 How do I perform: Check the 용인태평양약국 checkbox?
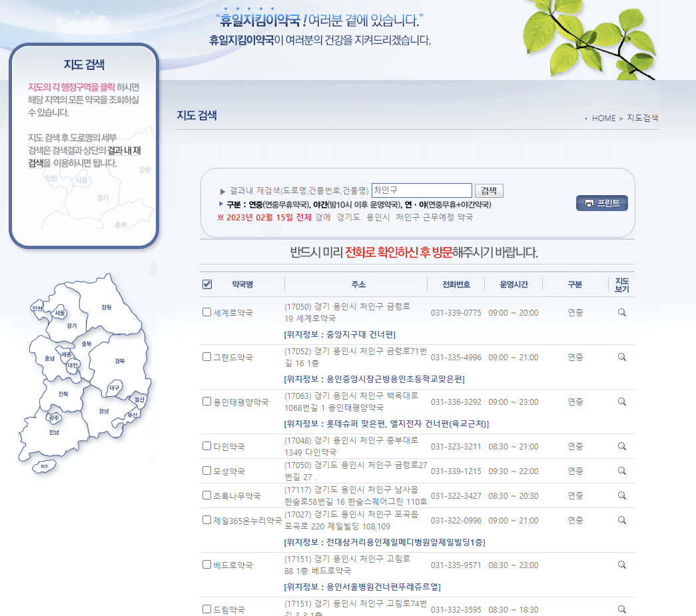206,401
